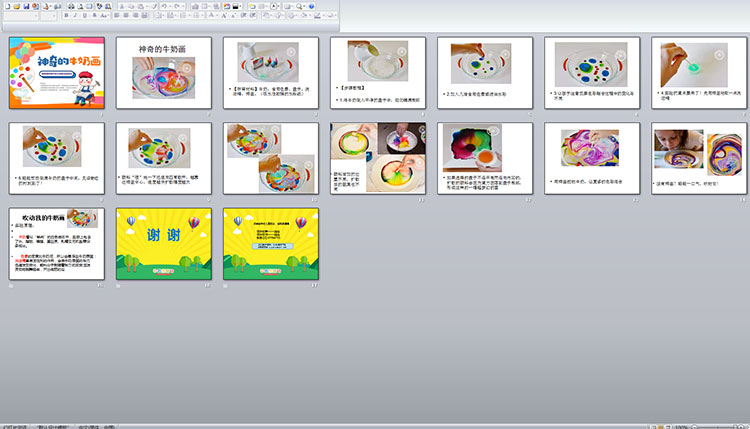Select the yellow 谢谢 slide
750x429 pixels.
pos(164,244)
